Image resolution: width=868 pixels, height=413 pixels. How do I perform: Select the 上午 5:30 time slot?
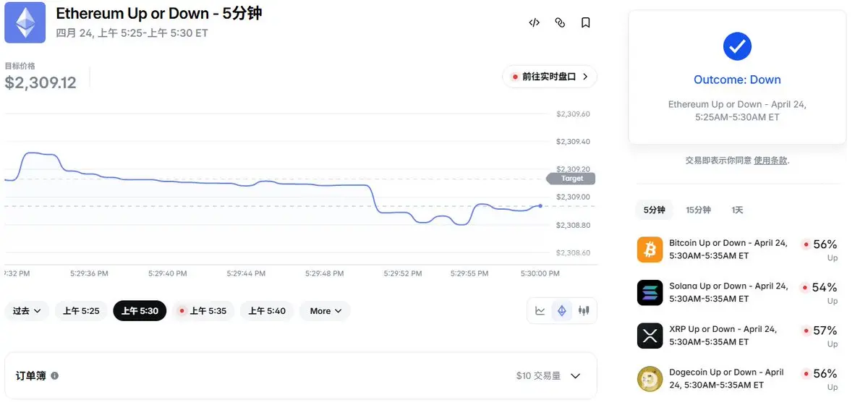[140, 311]
